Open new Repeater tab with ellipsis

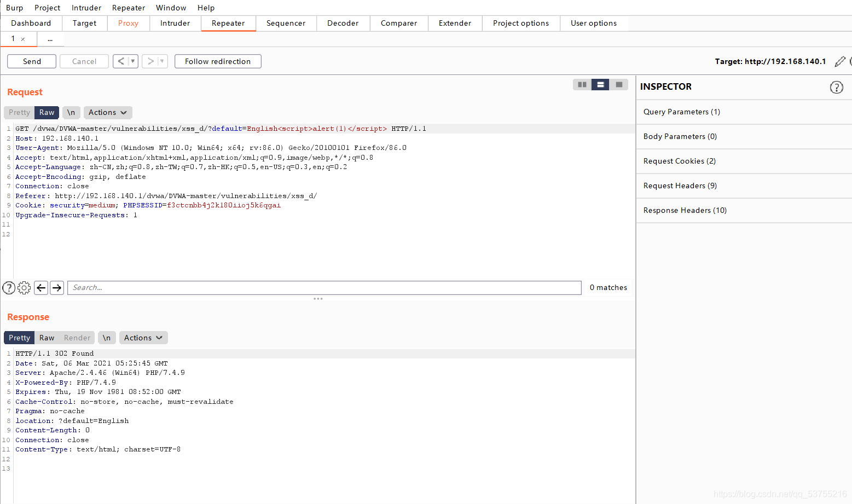point(50,39)
